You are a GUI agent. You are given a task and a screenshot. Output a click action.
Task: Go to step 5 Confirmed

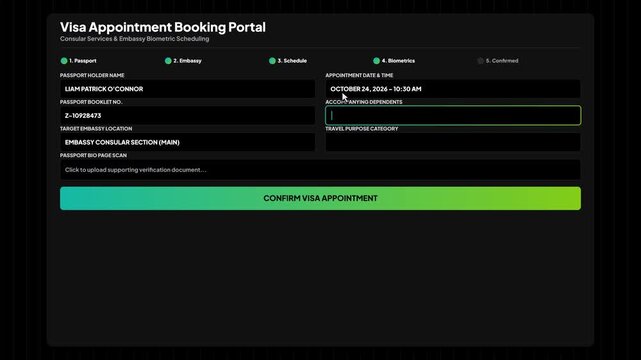[x=498, y=60]
